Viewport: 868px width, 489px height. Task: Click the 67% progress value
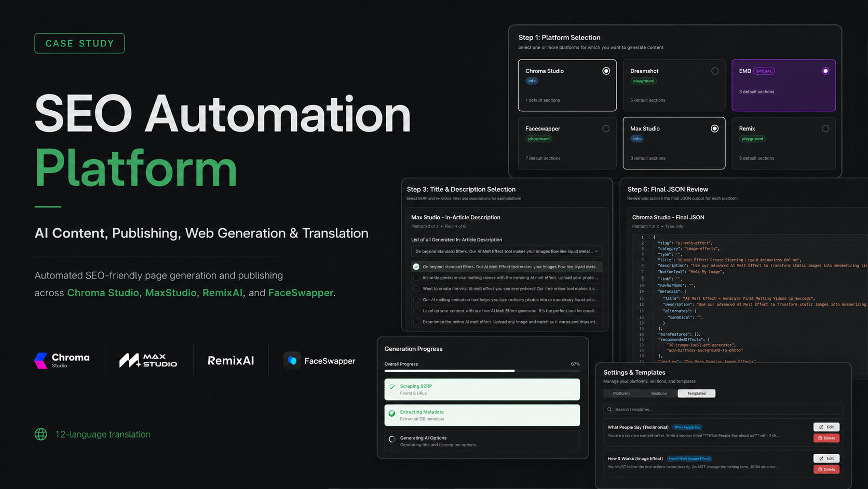tap(575, 364)
